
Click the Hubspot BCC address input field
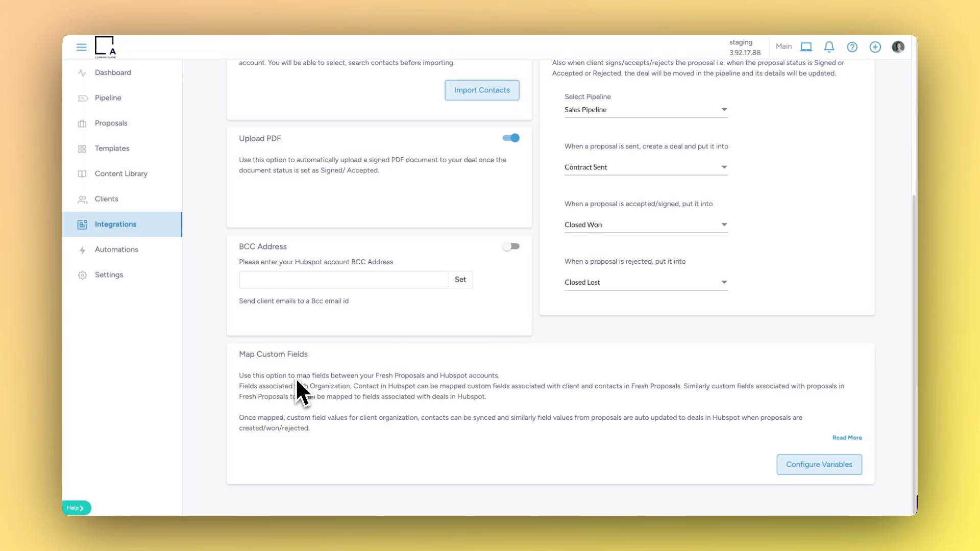[344, 280]
